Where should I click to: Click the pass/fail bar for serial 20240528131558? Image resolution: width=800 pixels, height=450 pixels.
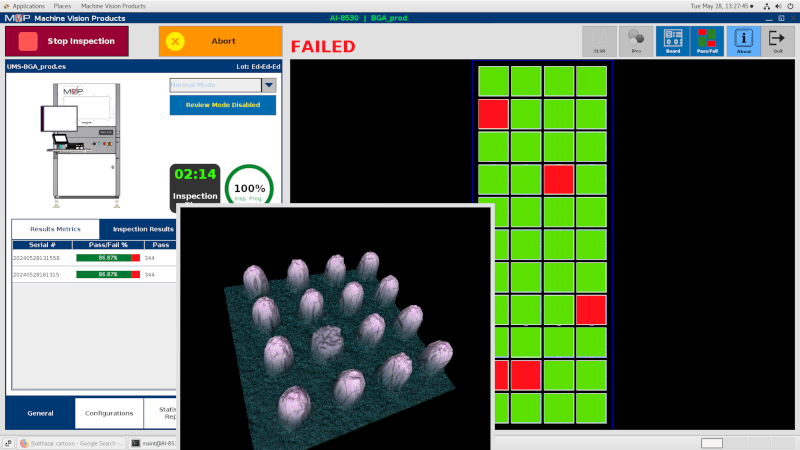[x=108, y=258]
